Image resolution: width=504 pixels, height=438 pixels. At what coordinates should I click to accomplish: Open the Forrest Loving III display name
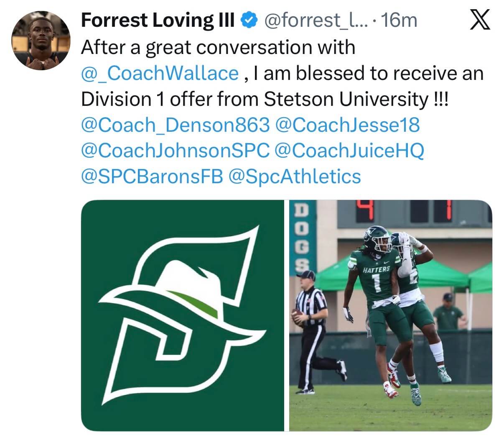click(158, 20)
